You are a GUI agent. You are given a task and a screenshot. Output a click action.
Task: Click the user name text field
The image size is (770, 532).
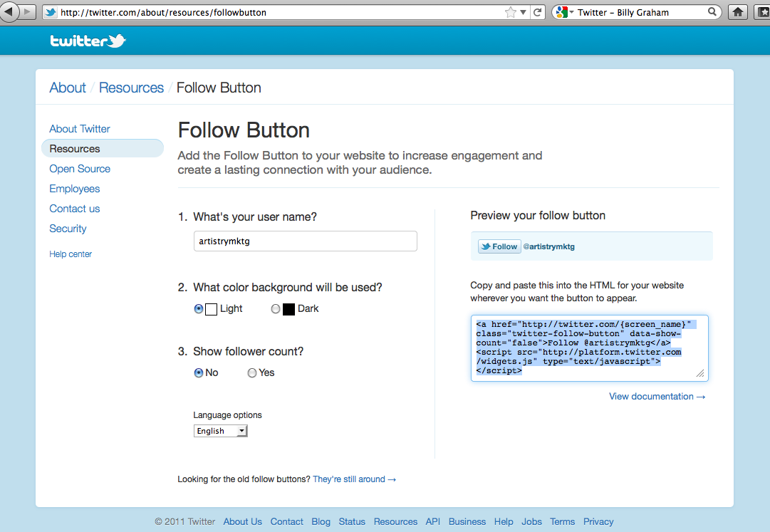[x=306, y=241]
